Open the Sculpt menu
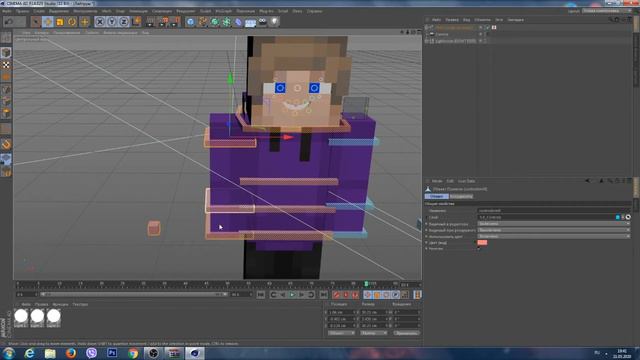Viewport: 640px width, 360px height. (x=205, y=11)
